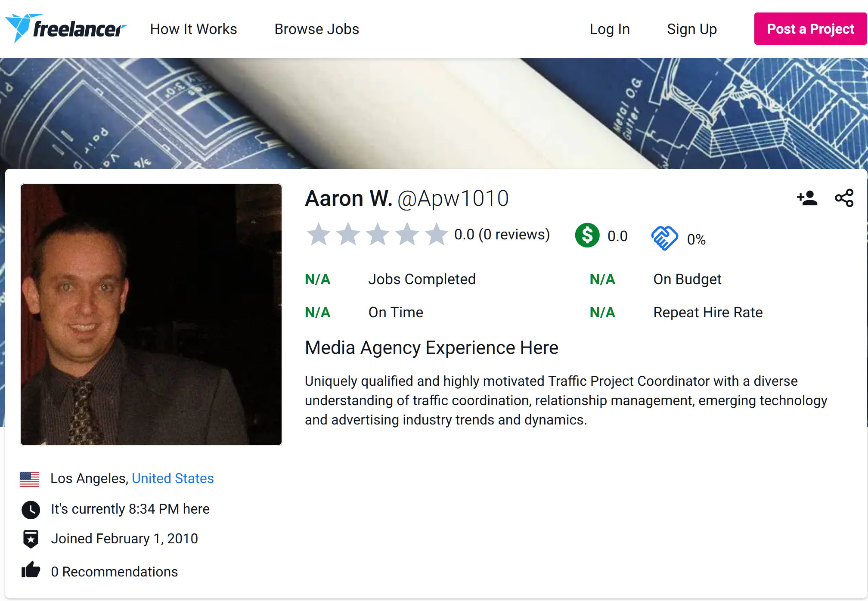This screenshot has height=601, width=868.
Task: Click the Joined February 1, 2010 text
Action: (124, 539)
